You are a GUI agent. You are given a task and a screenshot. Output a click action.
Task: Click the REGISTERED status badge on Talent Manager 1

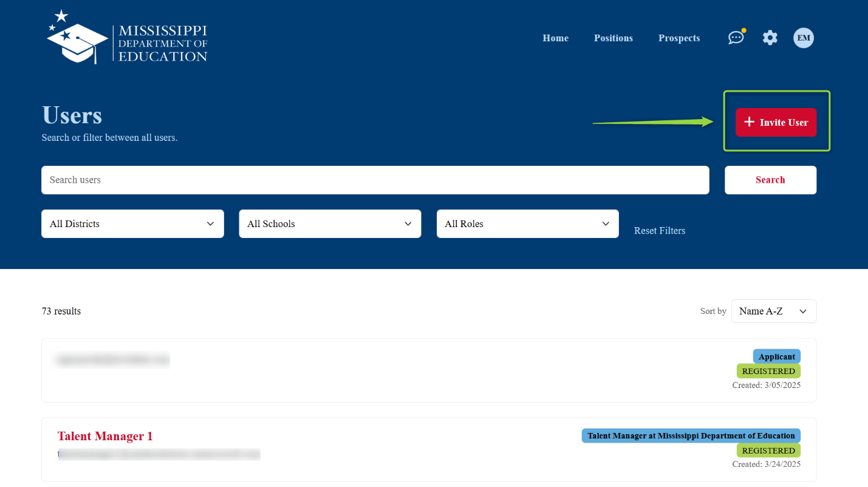[x=768, y=450]
